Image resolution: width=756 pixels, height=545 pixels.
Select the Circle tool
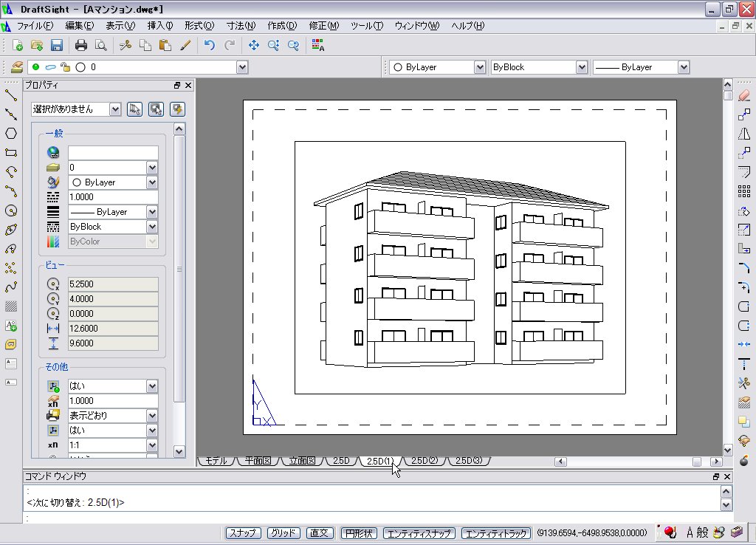pyautogui.click(x=10, y=210)
